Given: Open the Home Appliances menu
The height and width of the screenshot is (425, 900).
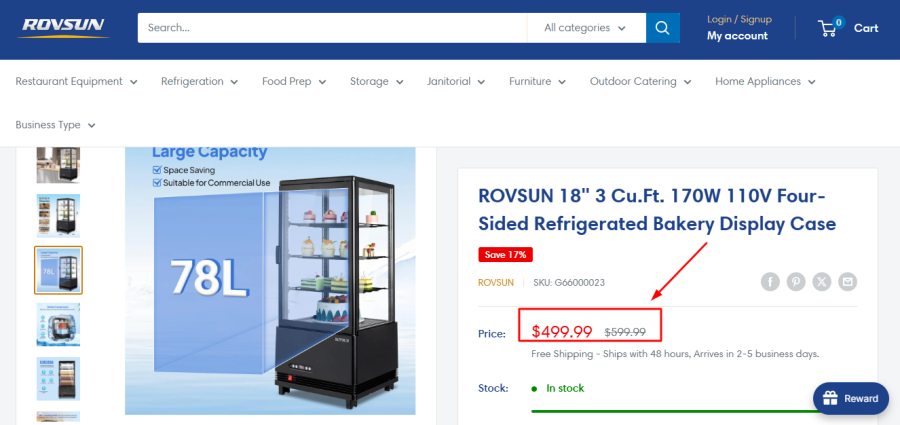Looking at the screenshot, I should click(765, 82).
